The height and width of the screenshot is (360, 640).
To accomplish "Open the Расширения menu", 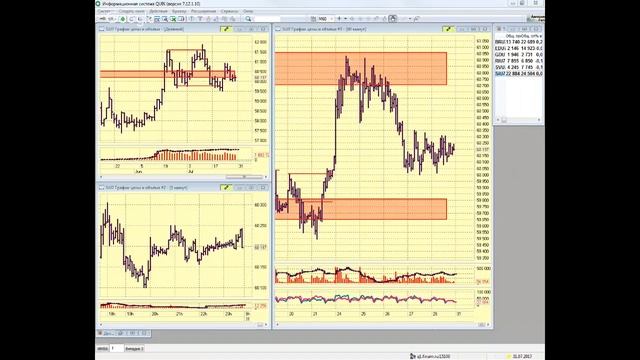I will point(204,11).
